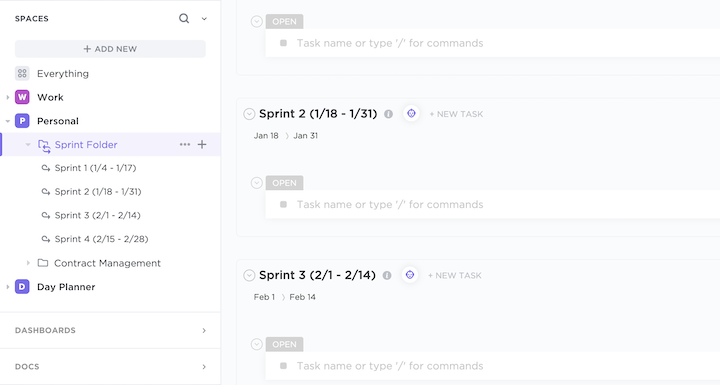
Task: Click the automation icon beside Sprint 2 header
Action: 411,113
